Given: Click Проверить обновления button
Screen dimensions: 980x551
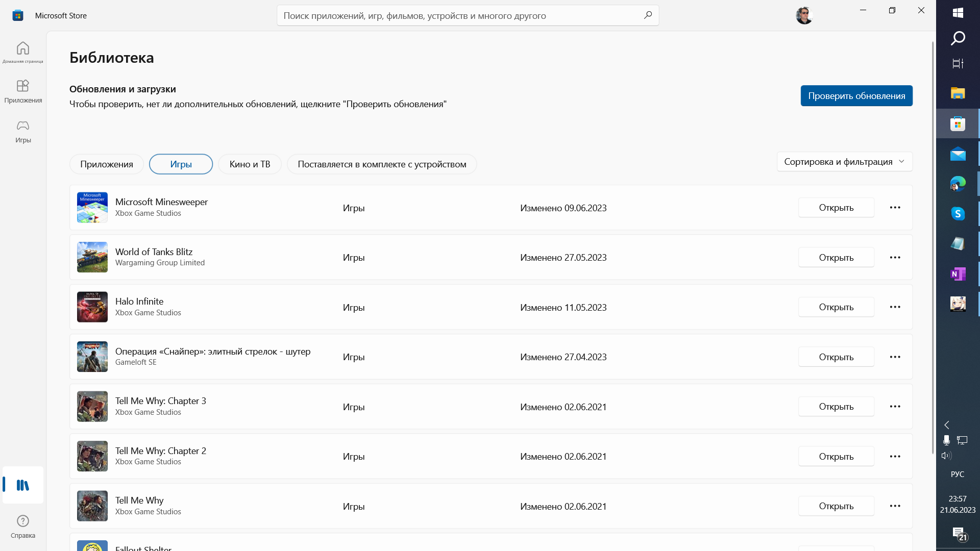Looking at the screenshot, I should 856,96.
